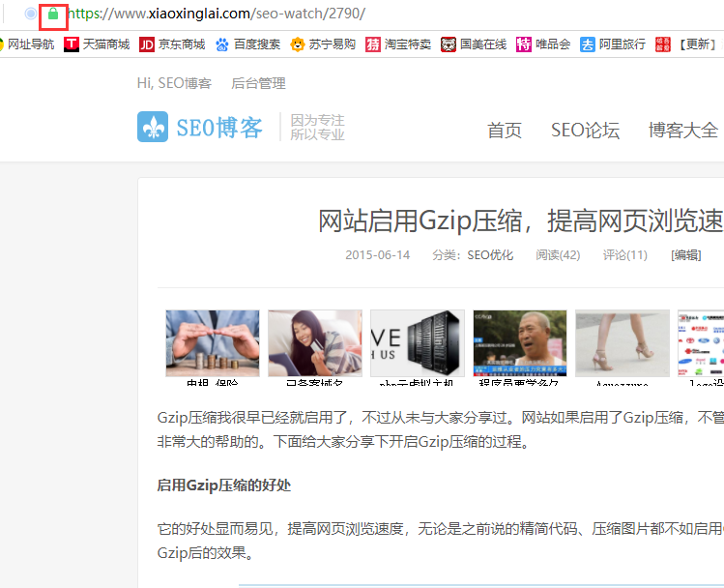
Task: Click the 阿里旅行 bookmark icon
Action: tap(588, 44)
